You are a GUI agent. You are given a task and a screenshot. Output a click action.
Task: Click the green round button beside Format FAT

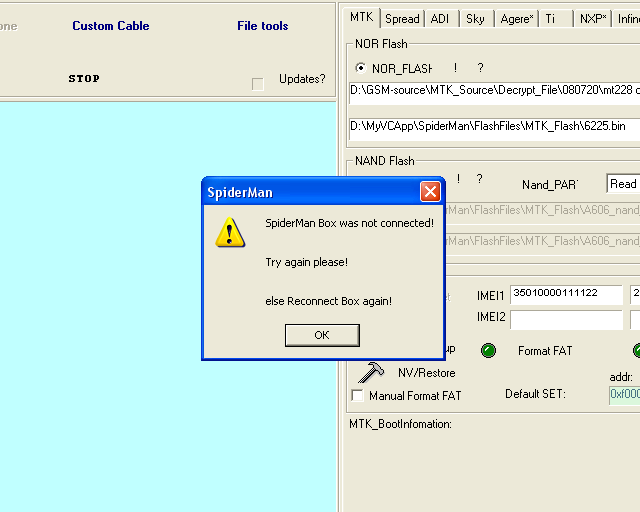[x=488, y=350]
